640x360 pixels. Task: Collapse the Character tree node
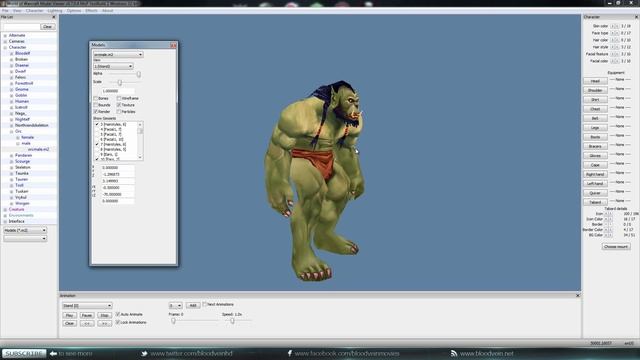click(5, 47)
